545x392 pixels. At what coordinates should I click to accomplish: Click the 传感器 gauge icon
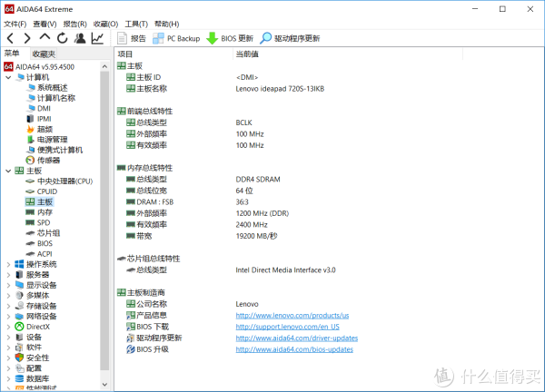pos(31,160)
